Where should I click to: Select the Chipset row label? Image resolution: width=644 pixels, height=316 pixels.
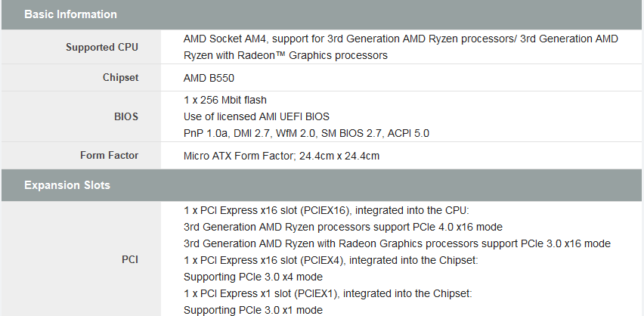coord(120,78)
